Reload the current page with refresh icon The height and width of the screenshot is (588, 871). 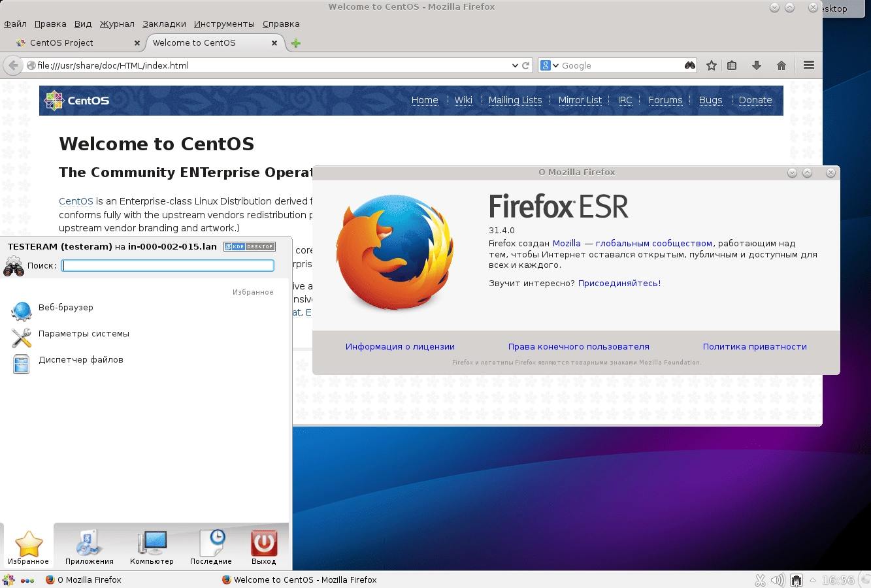click(525, 65)
